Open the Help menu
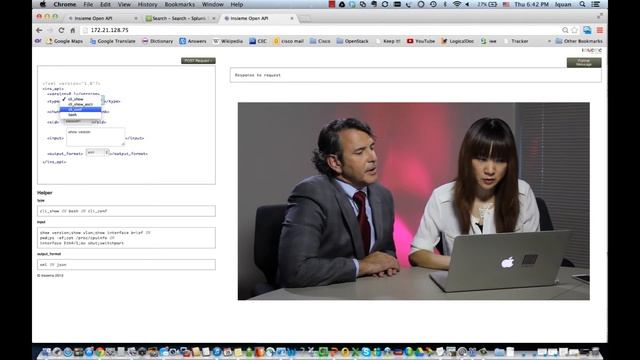640x360 pixels. [237, 4]
